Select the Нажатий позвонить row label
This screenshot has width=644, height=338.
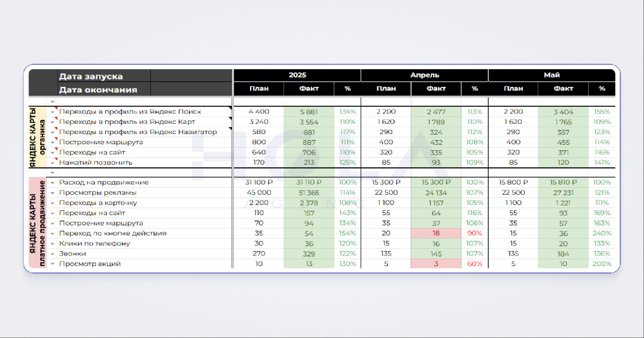point(96,163)
